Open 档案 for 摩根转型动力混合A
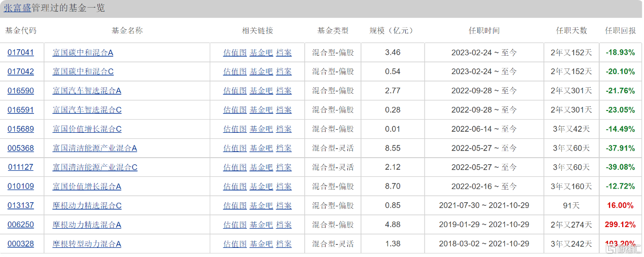The image size is (644, 257). click(x=284, y=244)
